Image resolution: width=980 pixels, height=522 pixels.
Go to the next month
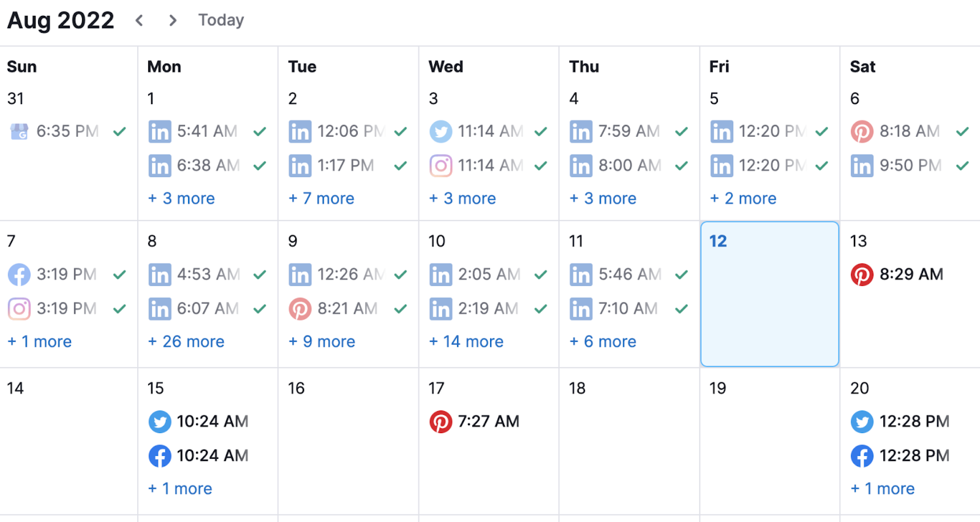pos(173,21)
